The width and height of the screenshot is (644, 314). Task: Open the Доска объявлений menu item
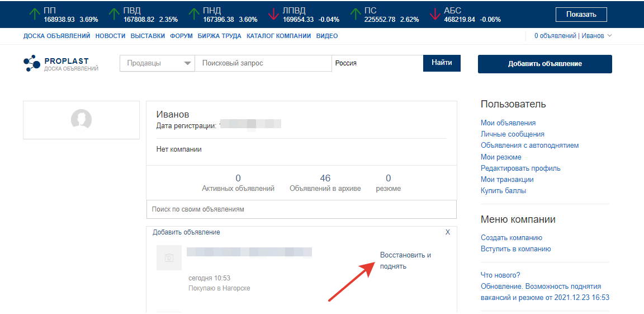click(56, 36)
